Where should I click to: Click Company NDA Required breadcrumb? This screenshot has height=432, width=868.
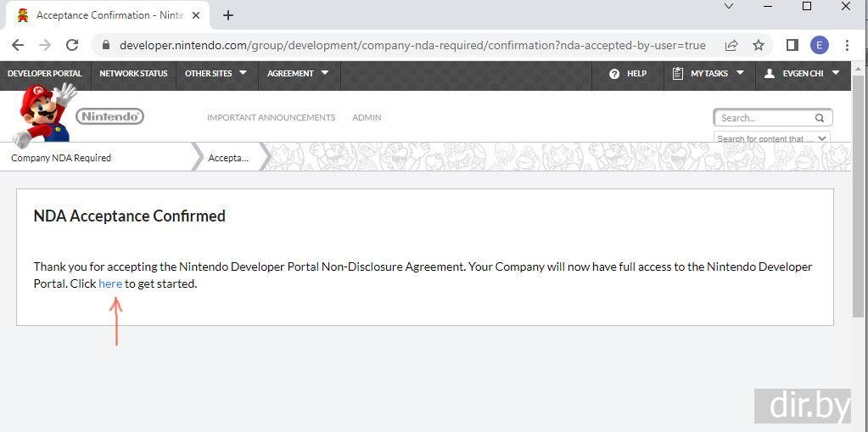(61, 158)
